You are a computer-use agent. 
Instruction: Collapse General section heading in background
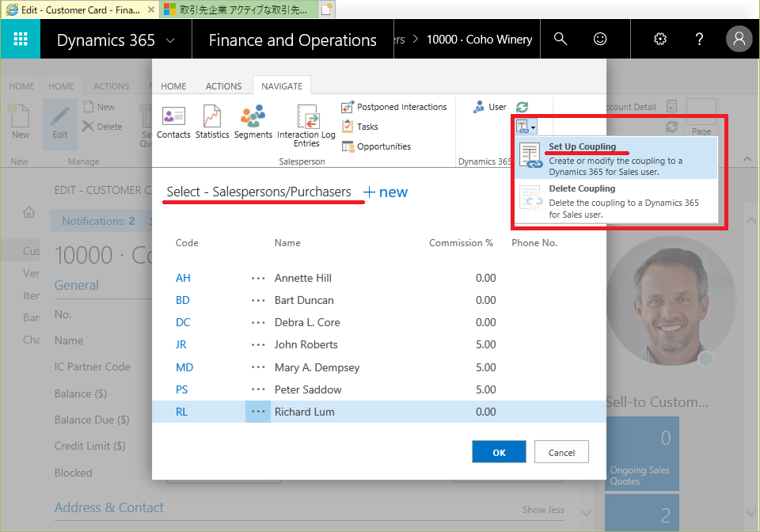coord(77,285)
